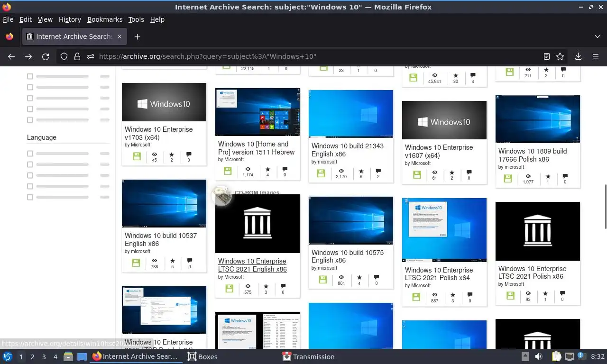607x364 pixels.
Task: Open the View menu
Action: click(45, 19)
